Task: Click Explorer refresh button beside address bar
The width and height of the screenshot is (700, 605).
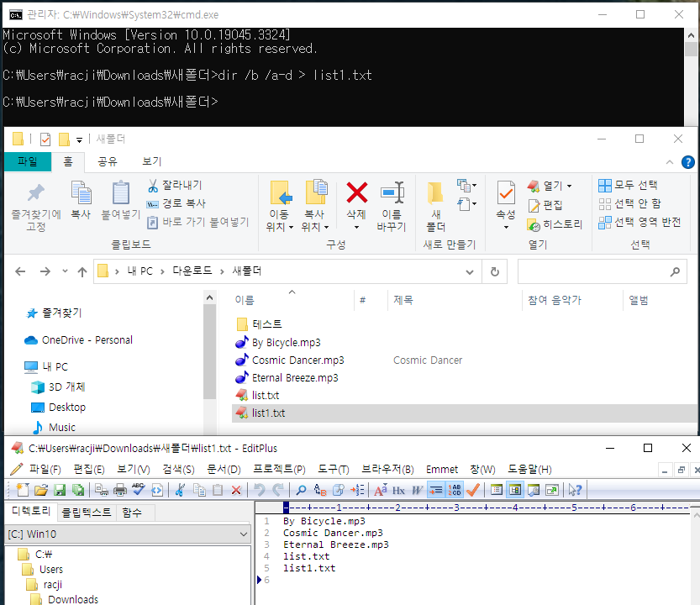Action: [x=495, y=271]
